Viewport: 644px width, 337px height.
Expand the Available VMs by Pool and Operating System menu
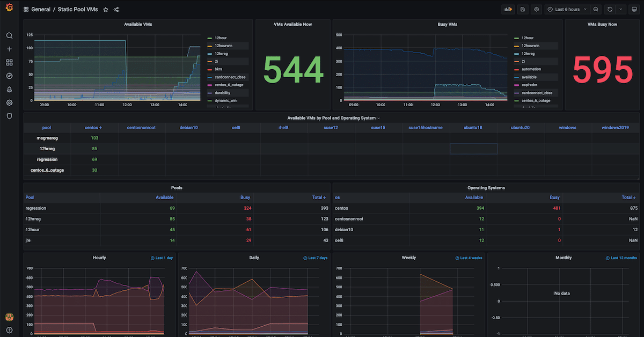coord(333,118)
